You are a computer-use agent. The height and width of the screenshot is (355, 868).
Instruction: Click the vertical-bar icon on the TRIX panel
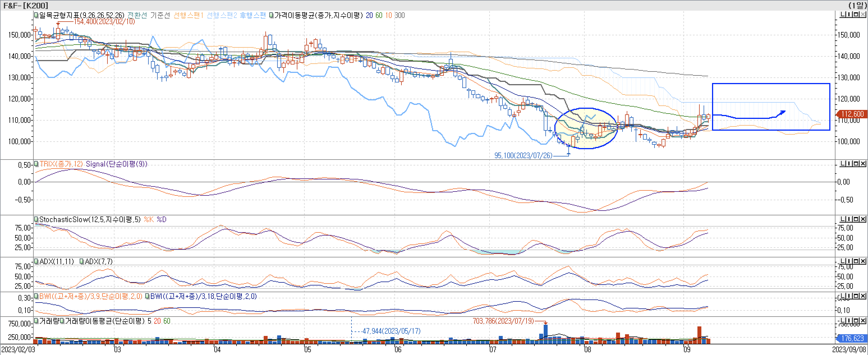click(x=849, y=164)
